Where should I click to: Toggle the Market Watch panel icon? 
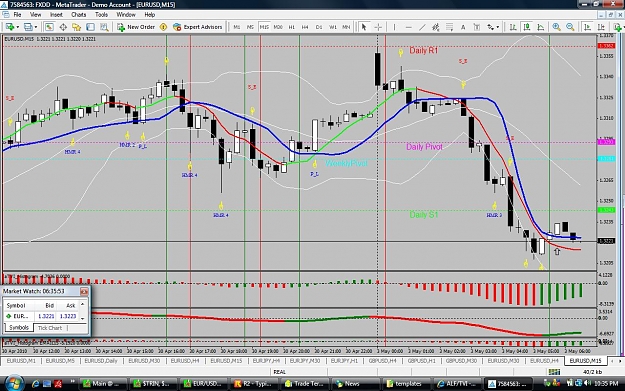49,27
